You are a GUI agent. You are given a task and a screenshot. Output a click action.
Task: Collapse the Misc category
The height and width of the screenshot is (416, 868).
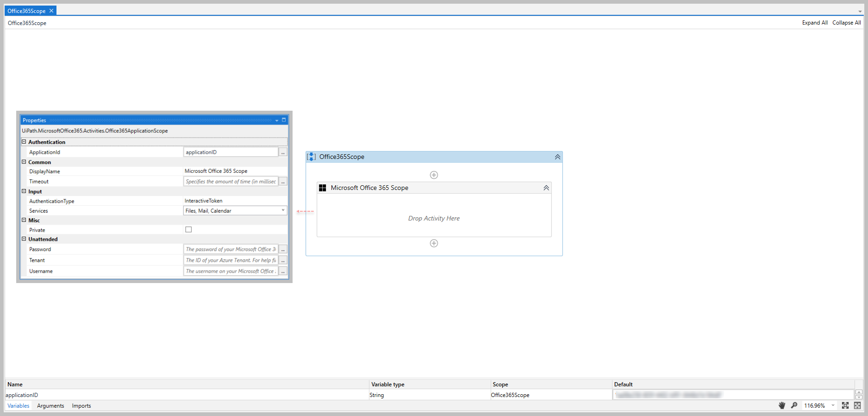pos(24,220)
